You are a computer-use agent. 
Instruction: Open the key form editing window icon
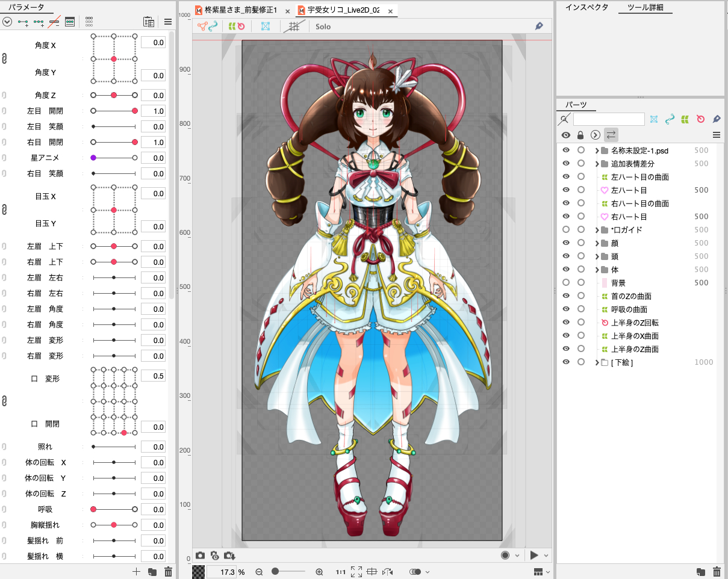[70, 22]
